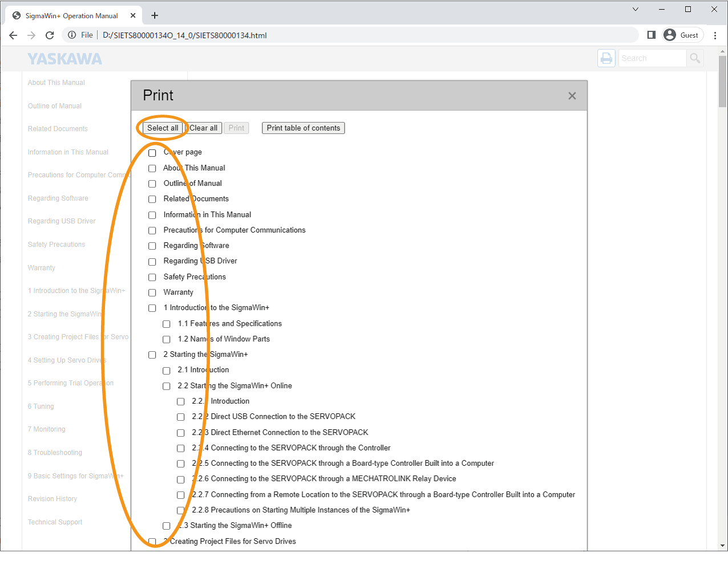
Task: Open the browser three-dot menu
Action: click(715, 35)
